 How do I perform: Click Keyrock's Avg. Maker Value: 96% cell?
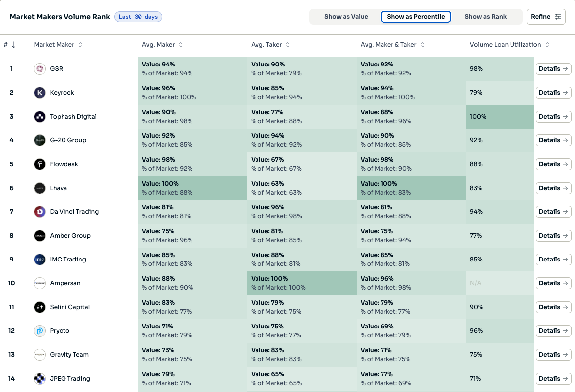pyautogui.click(x=192, y=93)
